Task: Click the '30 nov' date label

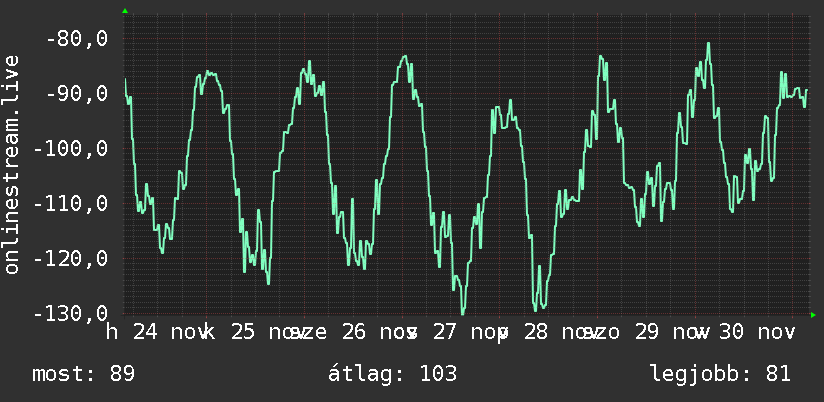Action: [x=756, y=332]
